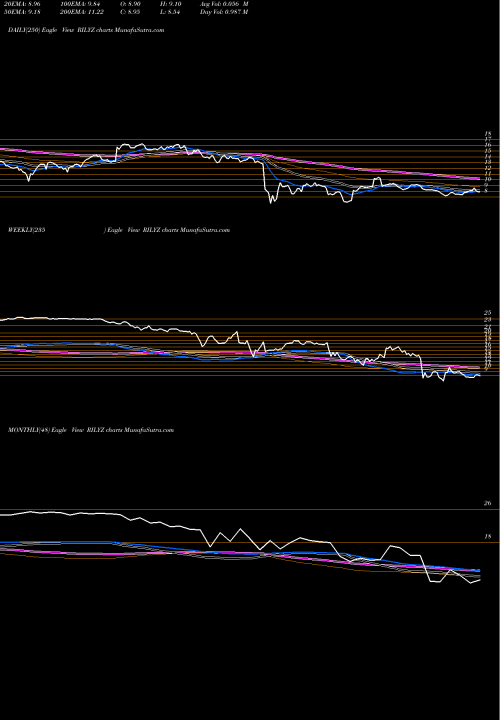Viewport: 500px width, 720px height.
Task: Click the 18 price label on monthly chart
Action: (488, 536)
